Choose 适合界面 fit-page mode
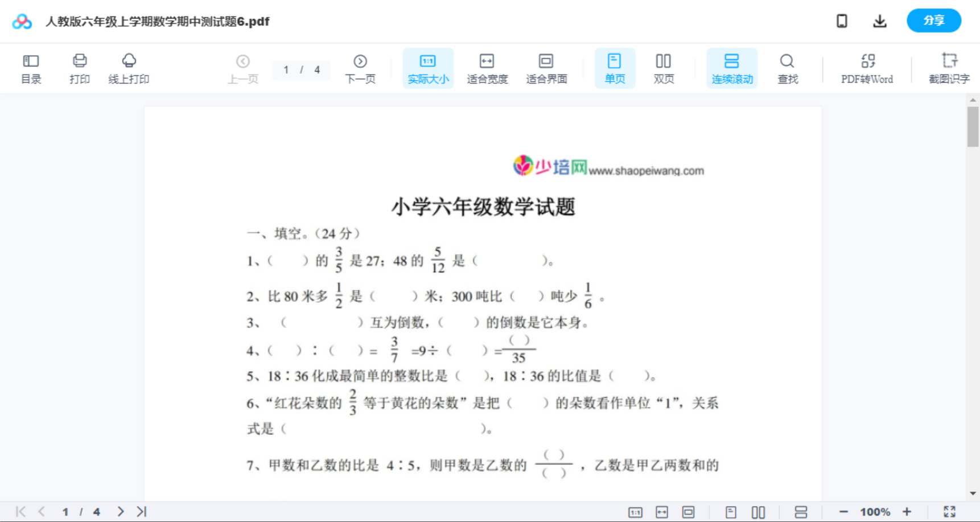This screenshot has width=980, height=522. [547, 68]
